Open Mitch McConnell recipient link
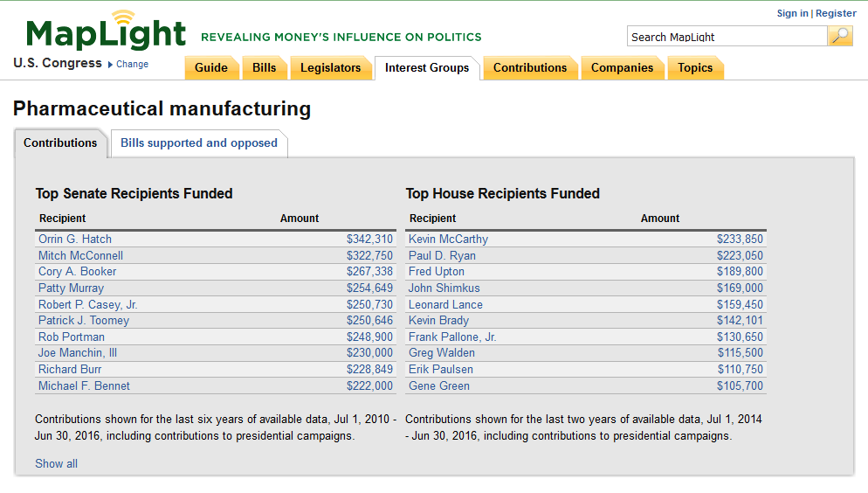The image size is (868, 493). 81,256
